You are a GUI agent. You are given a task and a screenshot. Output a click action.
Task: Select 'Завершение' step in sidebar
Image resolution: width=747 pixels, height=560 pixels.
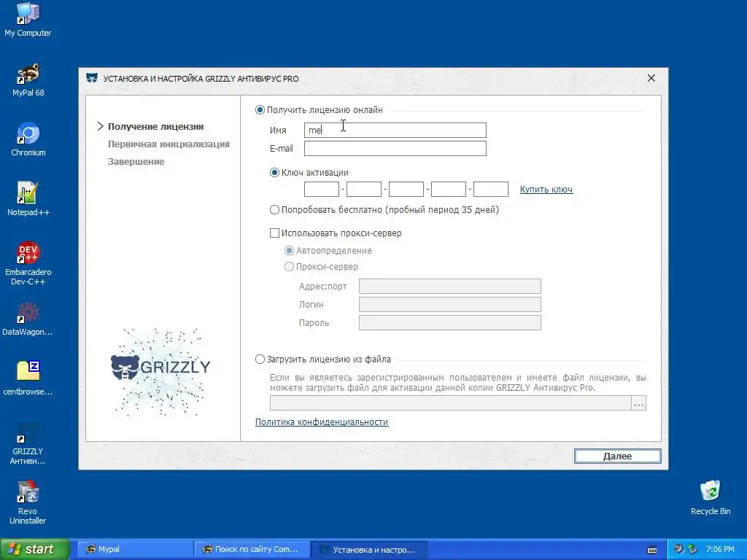(x=136, y=162)
